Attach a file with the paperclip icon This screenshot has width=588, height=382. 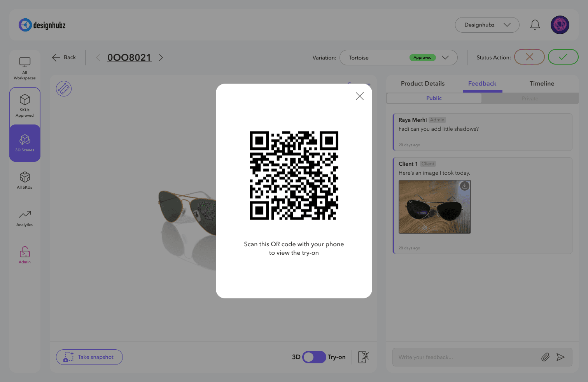point(546,357)
